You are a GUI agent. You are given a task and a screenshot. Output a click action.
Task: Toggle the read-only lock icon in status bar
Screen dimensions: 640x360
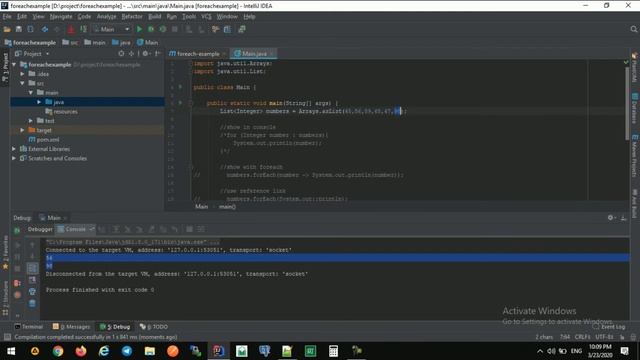(x=622, y=337)
